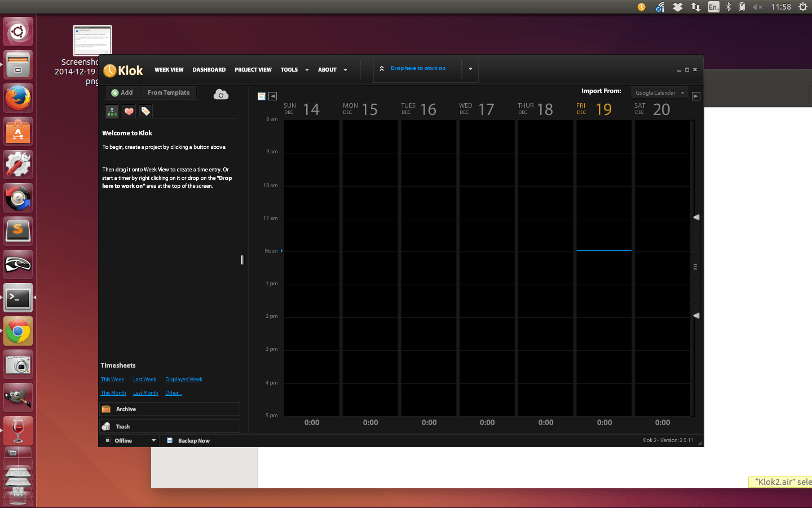Image resolution: width=812 pixels, height=508 pixels.
Task: Click the Klok 2 version text
Action: (668, 440)
